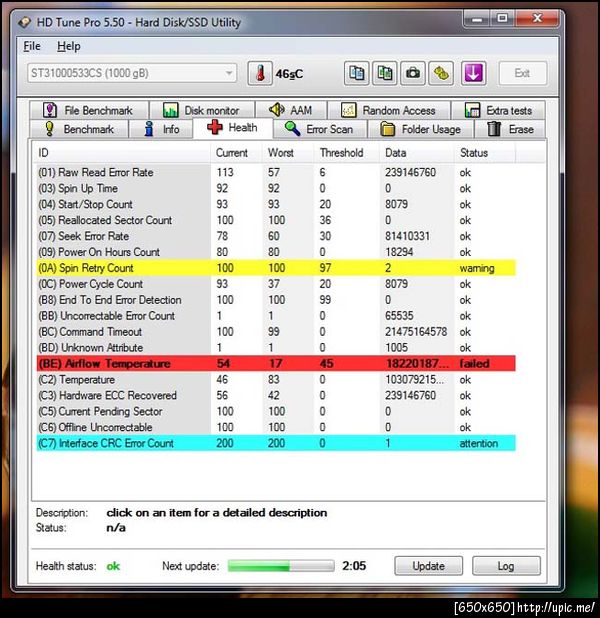The height and width of the screenshot is (618, 600).
Task: Minimize the HD Tune Pro window
Action: (x=477, y=19)
